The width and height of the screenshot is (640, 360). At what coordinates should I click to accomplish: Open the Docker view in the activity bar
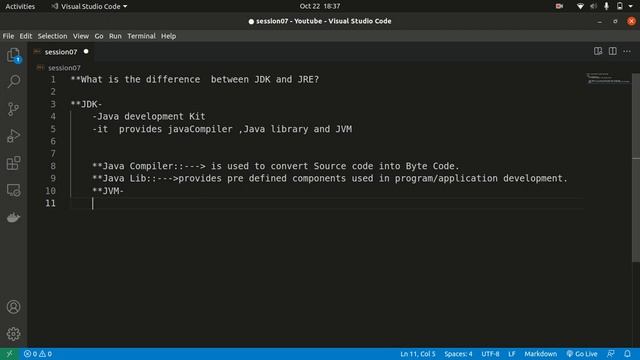pyautogui.click(x=13, y=217)
